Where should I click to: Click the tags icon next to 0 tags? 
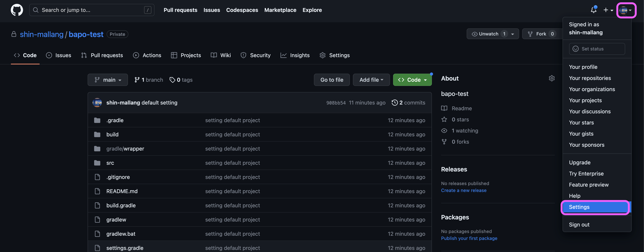[x=172, y=80]
